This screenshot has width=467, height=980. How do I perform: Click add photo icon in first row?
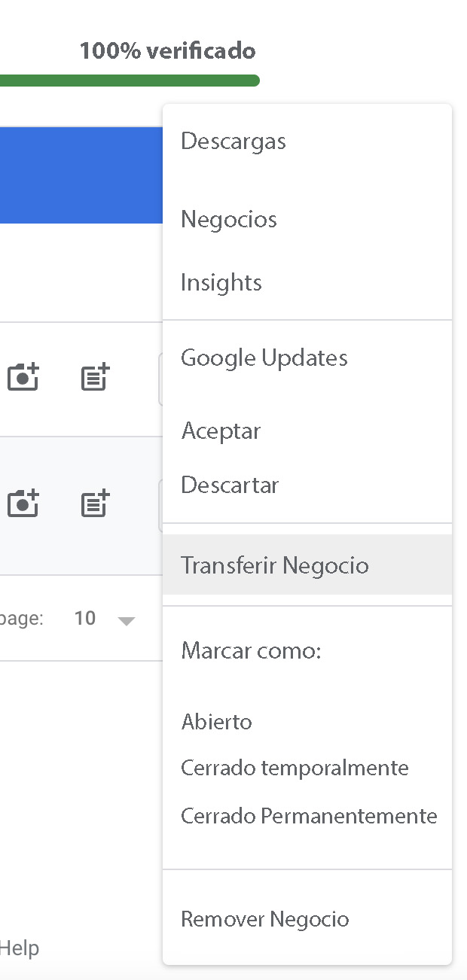pos(23,377)
